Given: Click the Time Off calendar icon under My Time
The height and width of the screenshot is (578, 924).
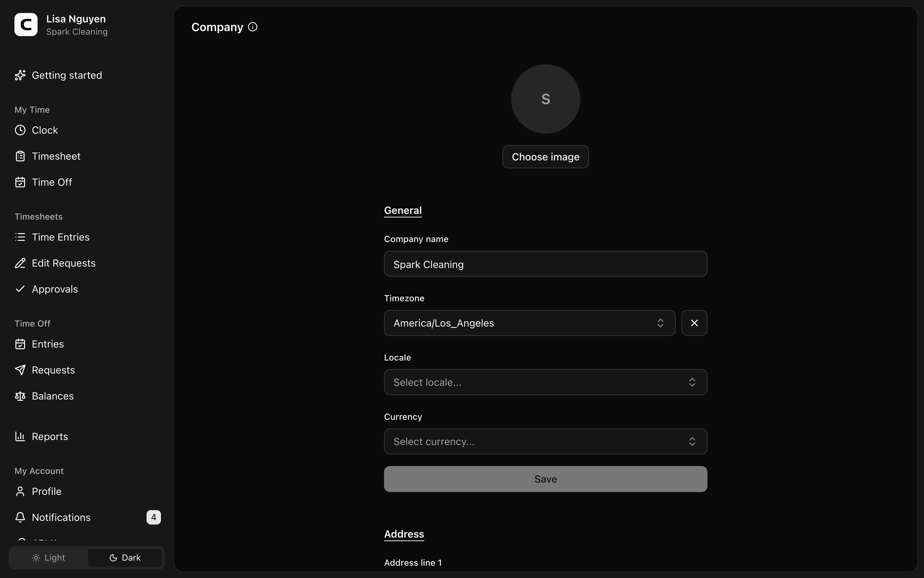Looking at the screenshot, I should pos(20,182).
